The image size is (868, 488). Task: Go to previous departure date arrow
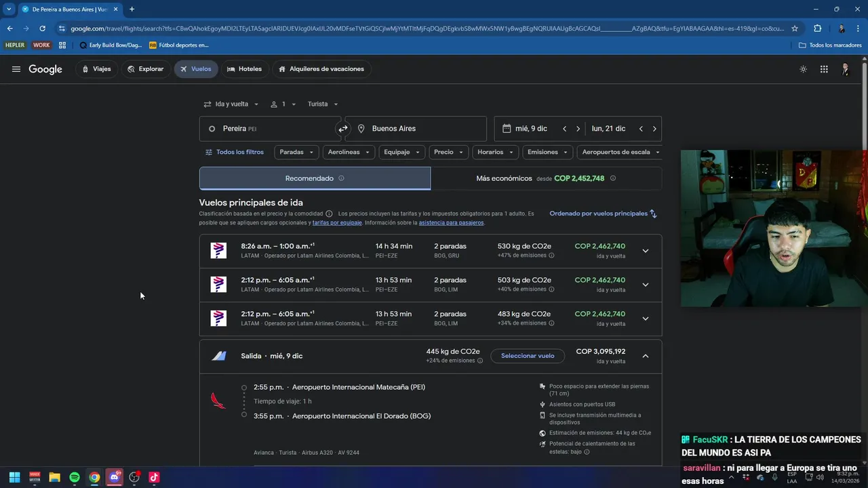(x=564, y=129)
